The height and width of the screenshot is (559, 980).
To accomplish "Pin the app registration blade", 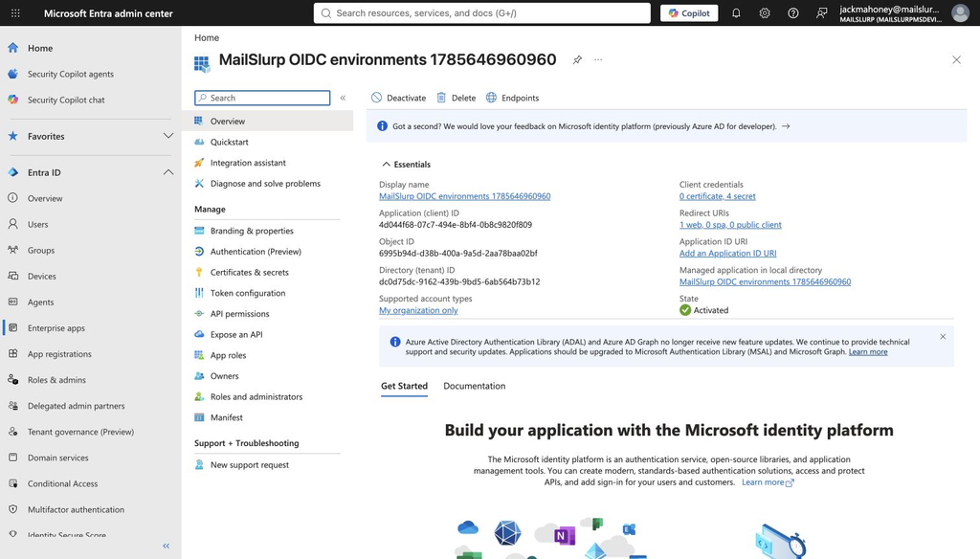I will point(577,60).
